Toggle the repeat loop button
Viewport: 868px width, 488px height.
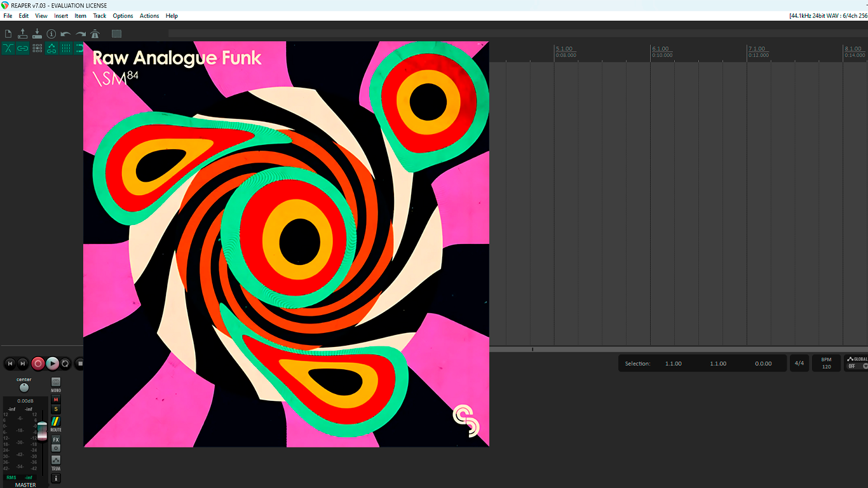65,363
